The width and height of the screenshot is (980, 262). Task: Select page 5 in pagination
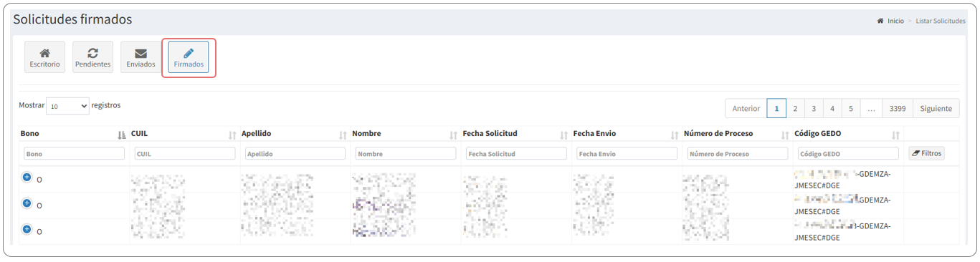pos(851,109)
